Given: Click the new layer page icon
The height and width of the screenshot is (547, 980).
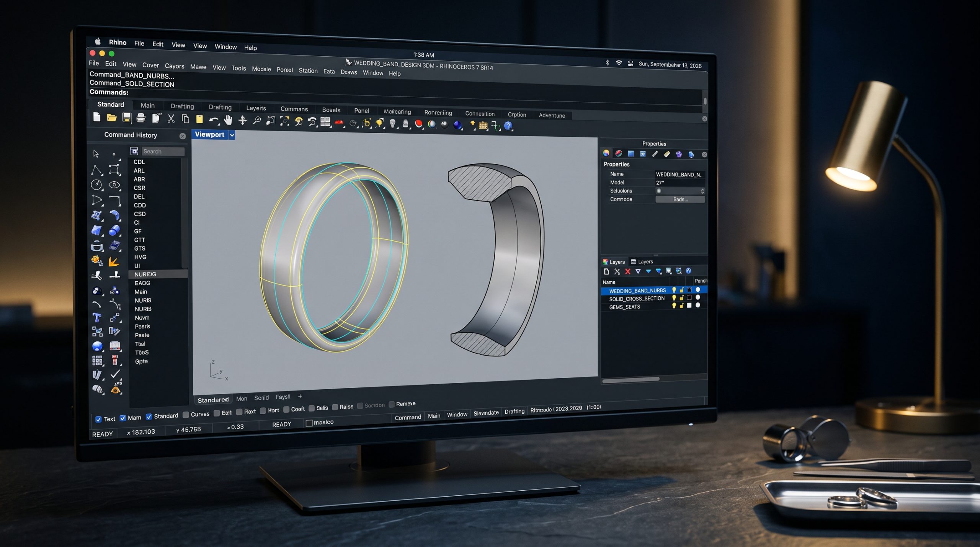Looking at the screenshot, I should pyautogui.click(x=606, y=271).
